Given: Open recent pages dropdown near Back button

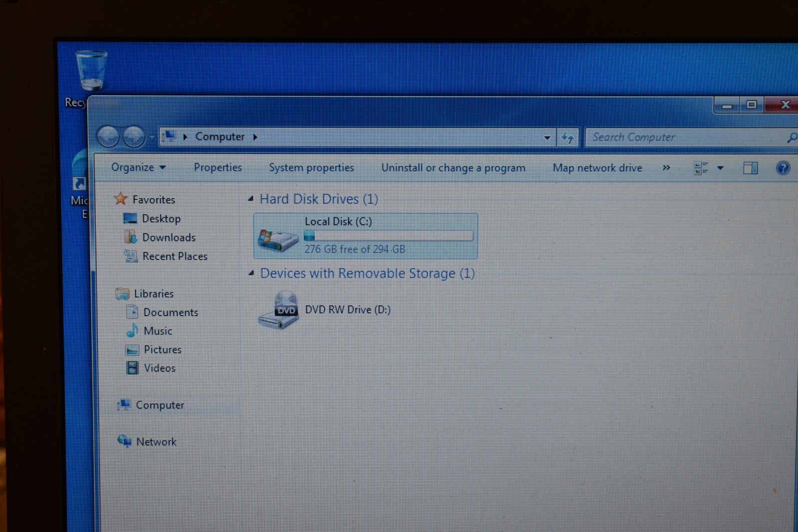Looking at the screenshot, I should click(152, 137).
